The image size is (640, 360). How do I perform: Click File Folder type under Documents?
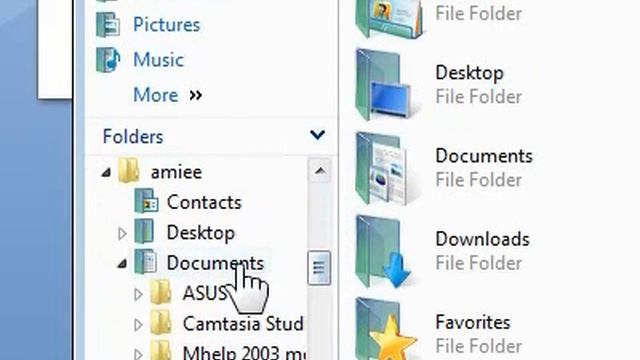pos(479,180)
